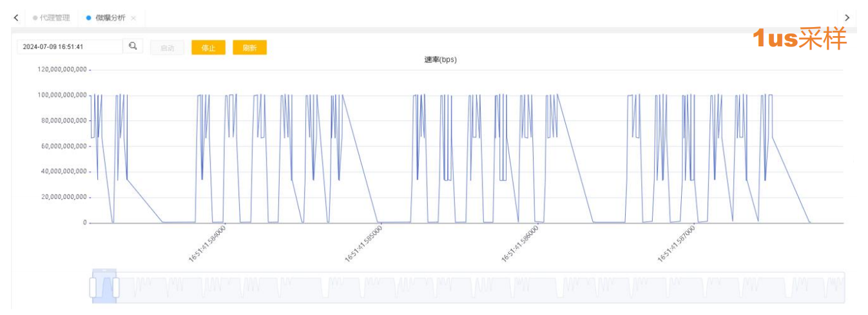This screenshot has height=315, width=868.
Task: Switch to the 代理管理 tab
Action: pyautogui.click(x=51, y=18)
